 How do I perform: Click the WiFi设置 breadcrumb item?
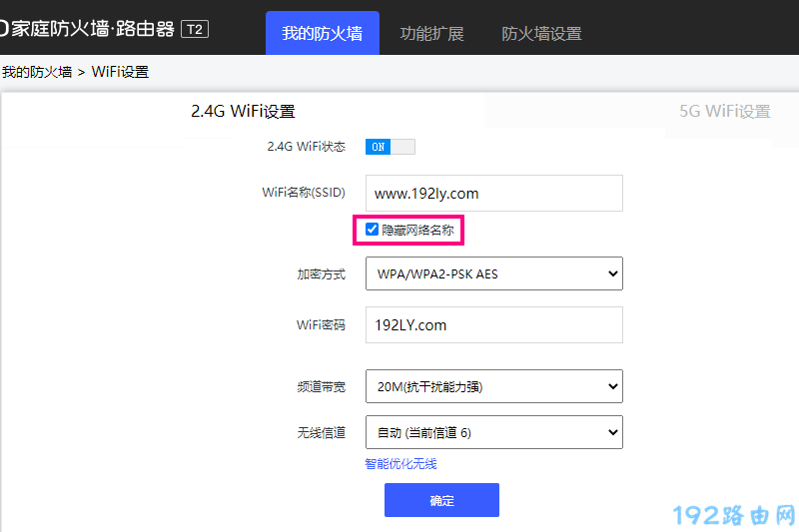point(120,72)
